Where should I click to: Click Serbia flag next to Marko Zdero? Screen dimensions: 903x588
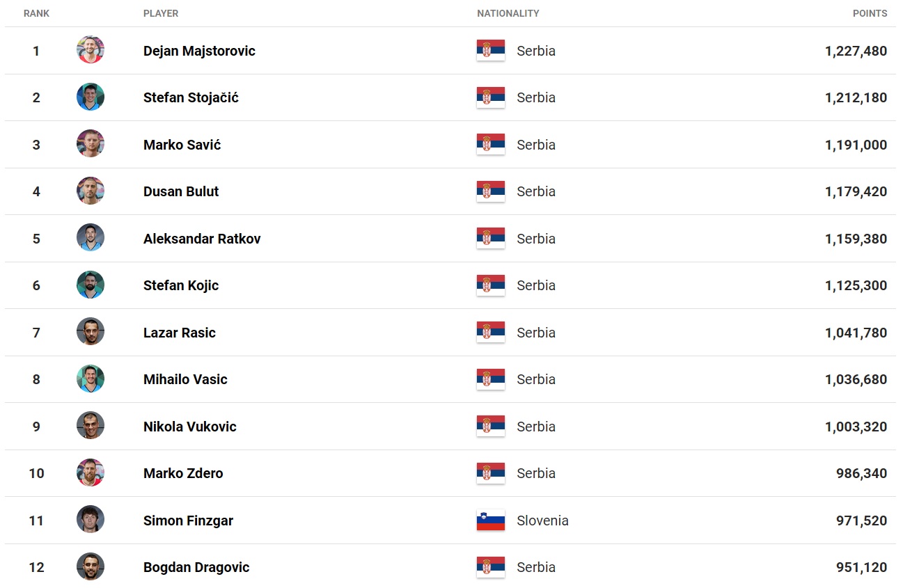491,473
